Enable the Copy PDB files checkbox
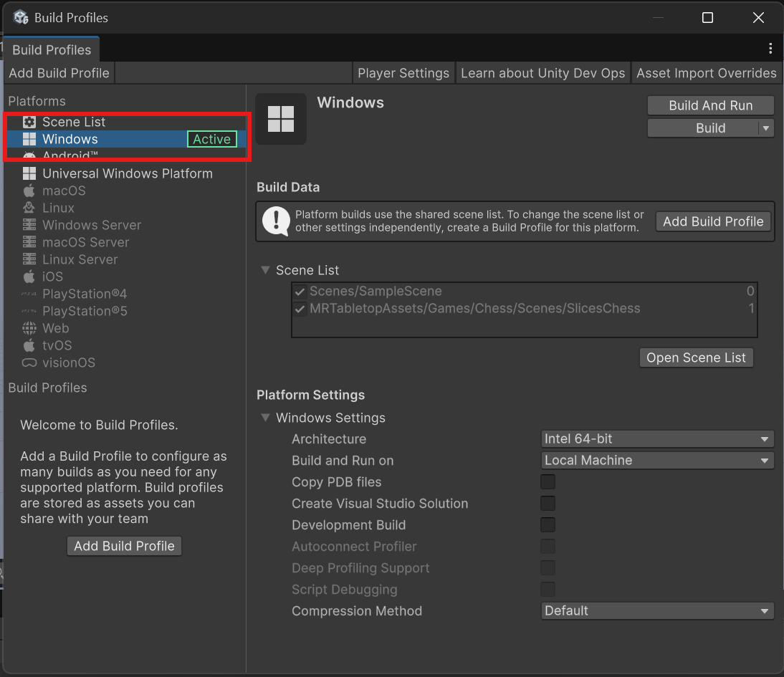Viewport: 784px width, 677px height. [x=548, y=482]
